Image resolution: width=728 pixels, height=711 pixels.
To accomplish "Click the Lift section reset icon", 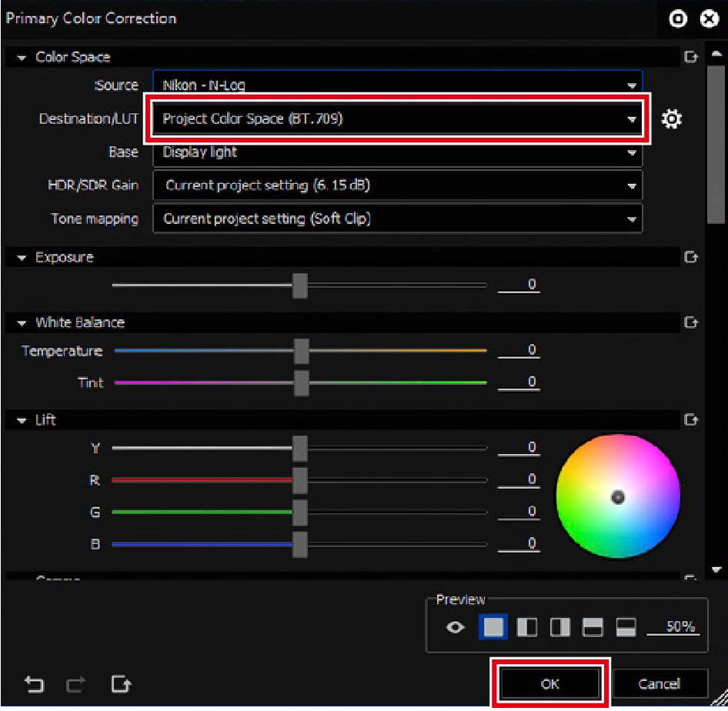I will point(690,420).
